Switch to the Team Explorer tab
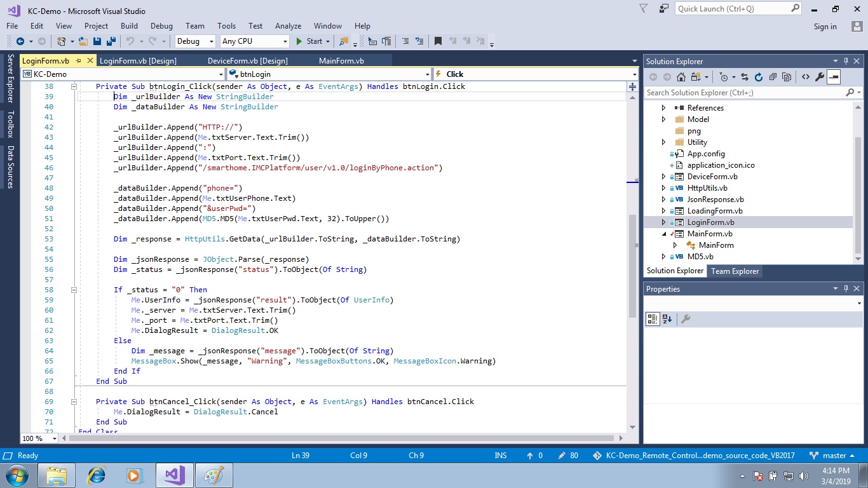 tap(735, 271)
